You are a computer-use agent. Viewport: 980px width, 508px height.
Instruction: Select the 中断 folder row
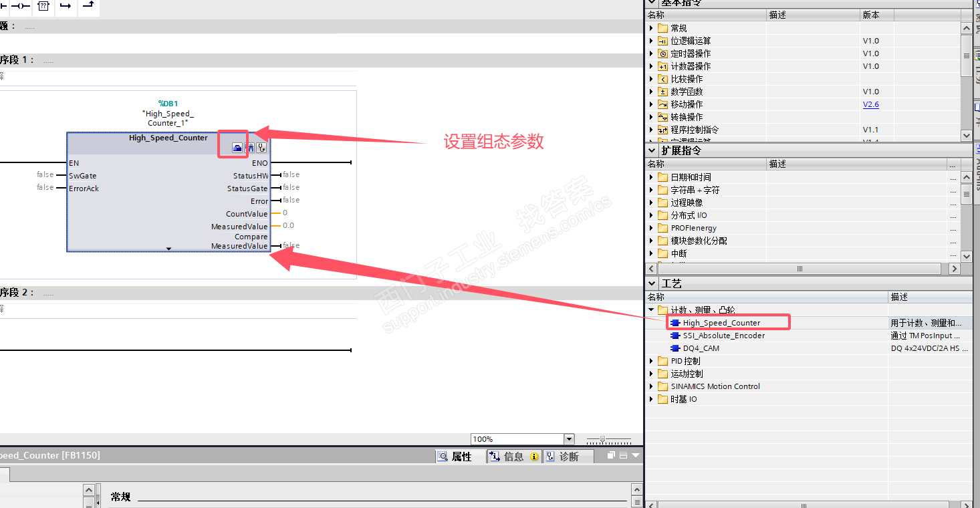pyautogui.click(x=809, y=253)
